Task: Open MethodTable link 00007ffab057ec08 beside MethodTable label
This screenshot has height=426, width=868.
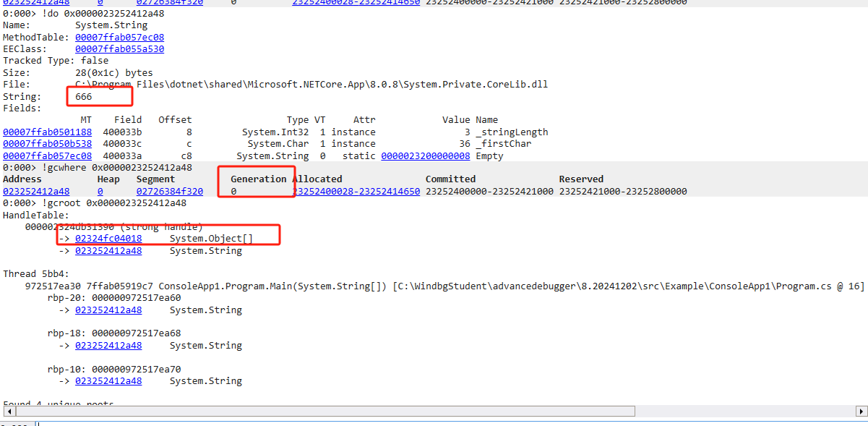Action: [x=119, y=37]
